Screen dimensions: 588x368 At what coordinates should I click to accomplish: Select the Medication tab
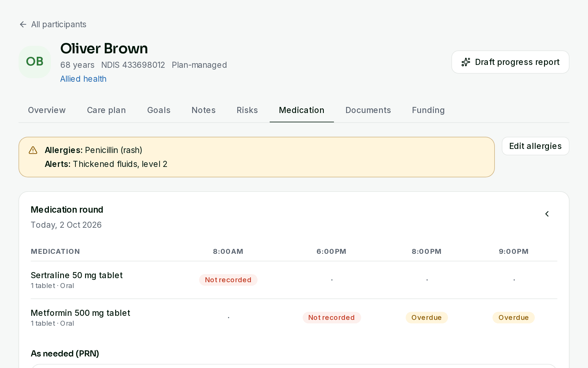pyautogui.click(x=302, y=110)
